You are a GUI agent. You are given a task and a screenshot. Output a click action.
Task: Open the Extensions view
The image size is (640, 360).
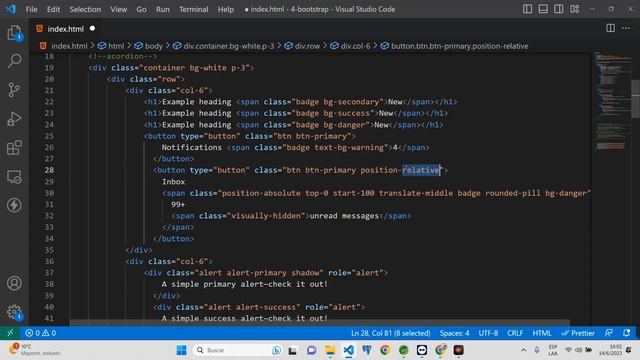(x=14, y=148)
